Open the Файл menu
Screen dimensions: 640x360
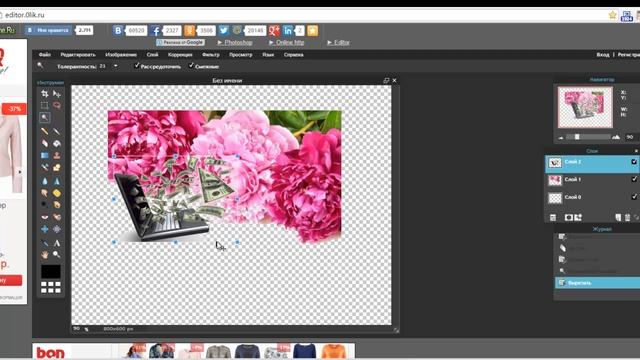tap(45, 55)
